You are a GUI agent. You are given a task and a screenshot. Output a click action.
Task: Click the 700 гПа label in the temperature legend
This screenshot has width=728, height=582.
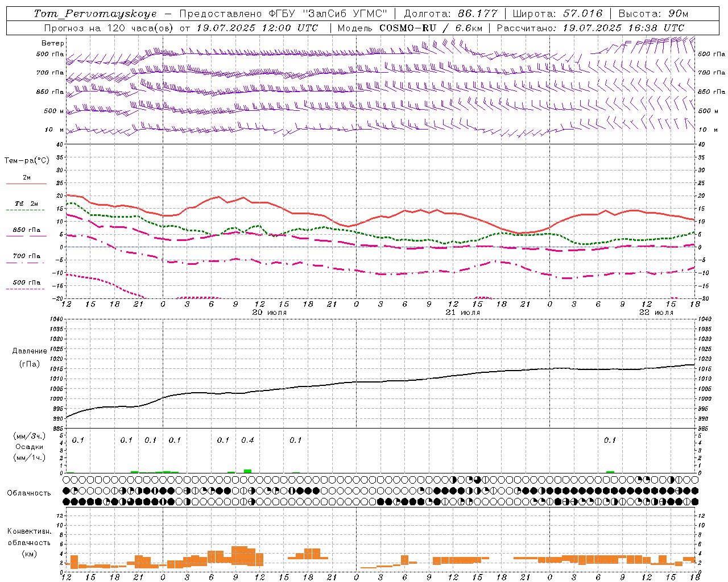(x=26, y=256)
